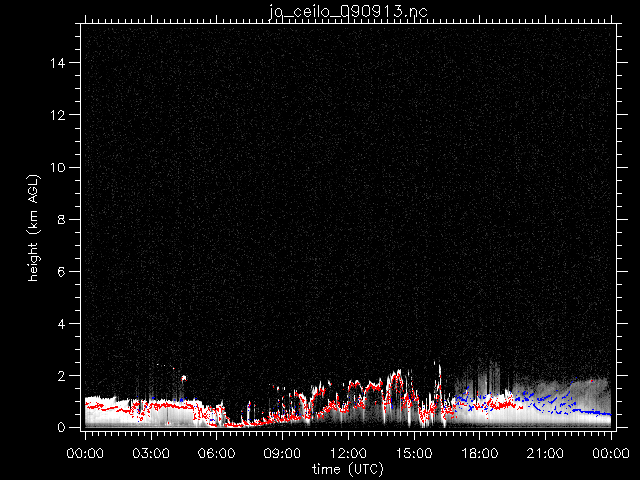Select the 10 km height tick label
The height and width of the screenshot is (480, 640).
coord(58,167)
